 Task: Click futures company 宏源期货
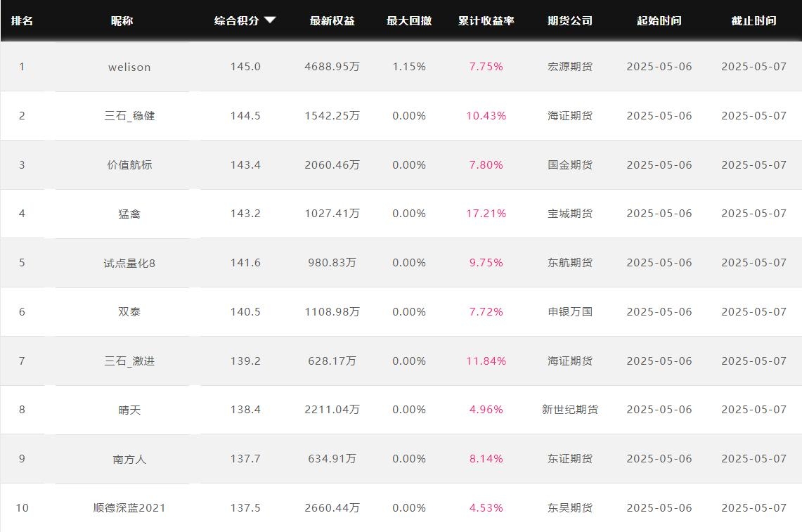coord(570,67)
